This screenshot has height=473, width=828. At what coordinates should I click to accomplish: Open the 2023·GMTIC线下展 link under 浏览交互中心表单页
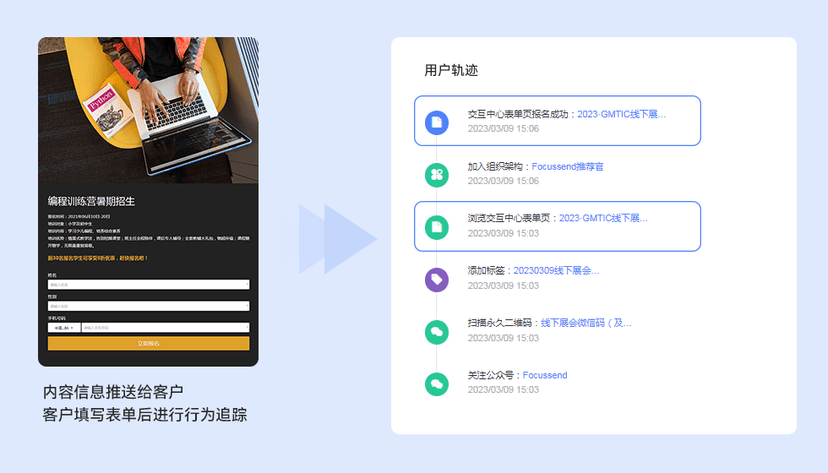coord(603,218)
